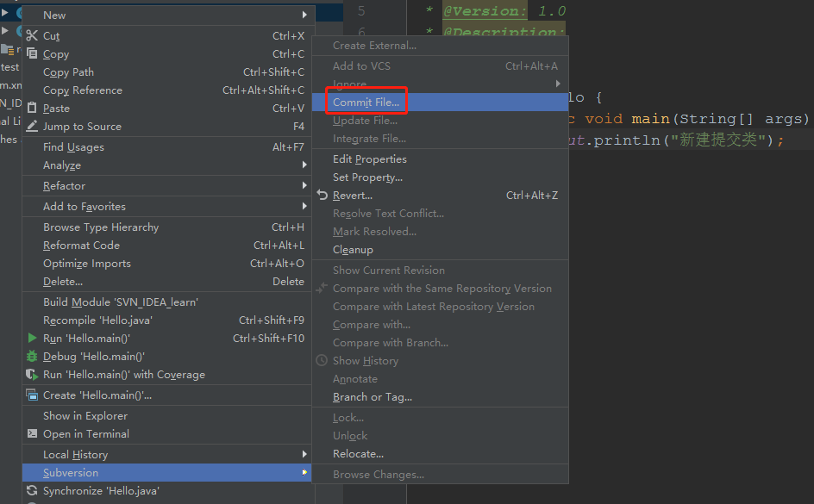Select Copy Path
The height and width of the screenshot is (504, 814).
pyautogui.click(x=166, y=72)
